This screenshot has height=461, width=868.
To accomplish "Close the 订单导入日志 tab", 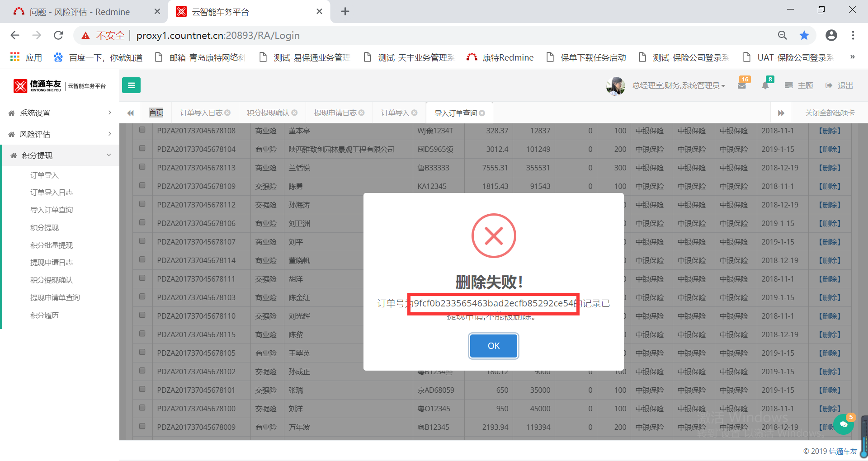I will pyautogui.click(x=227, y=113).
